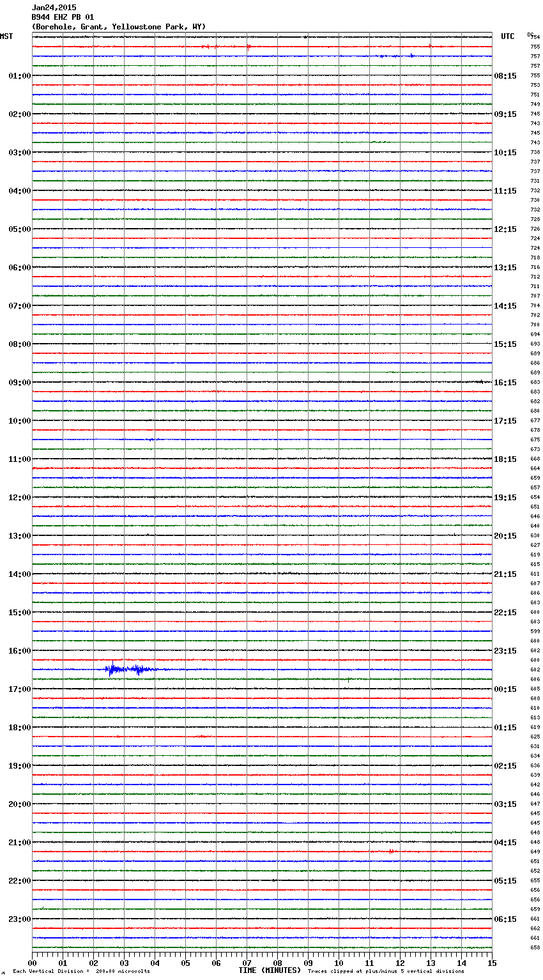Select the "13:00" MST row label
543x980 pixels.
(x=20, y=536)
